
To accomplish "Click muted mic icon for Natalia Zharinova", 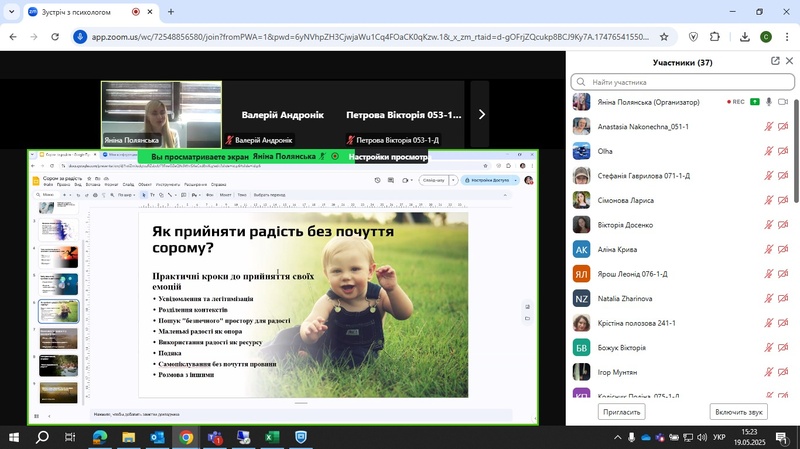I will click(x=768, y=298).
